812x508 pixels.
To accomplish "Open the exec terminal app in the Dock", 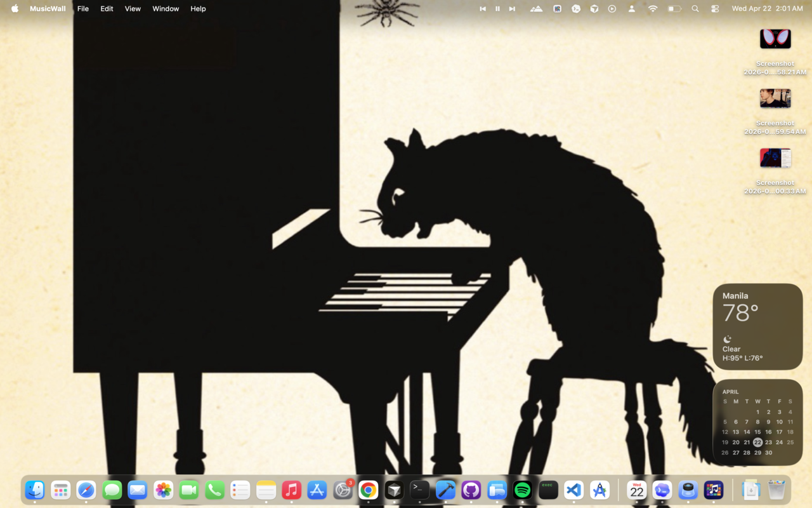I will (x=547, y=490).
